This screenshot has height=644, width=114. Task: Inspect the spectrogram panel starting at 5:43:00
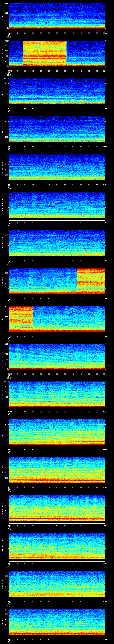pyautogui.click(x=57, y=546)
